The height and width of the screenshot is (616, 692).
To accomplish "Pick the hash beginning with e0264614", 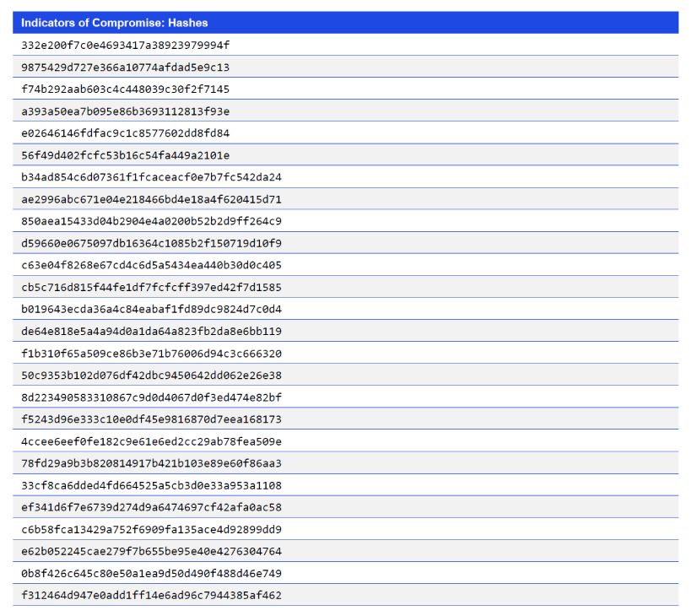I will [x=126, y=132].
